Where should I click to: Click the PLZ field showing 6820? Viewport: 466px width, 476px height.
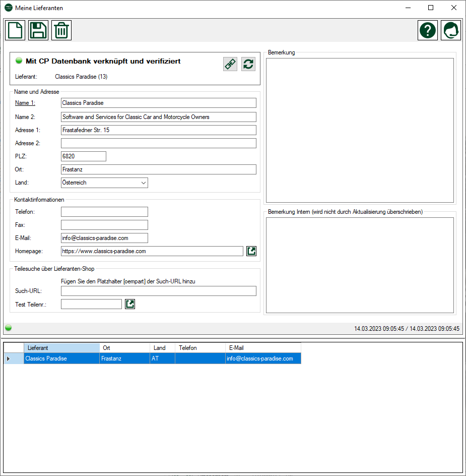[84, 156]
